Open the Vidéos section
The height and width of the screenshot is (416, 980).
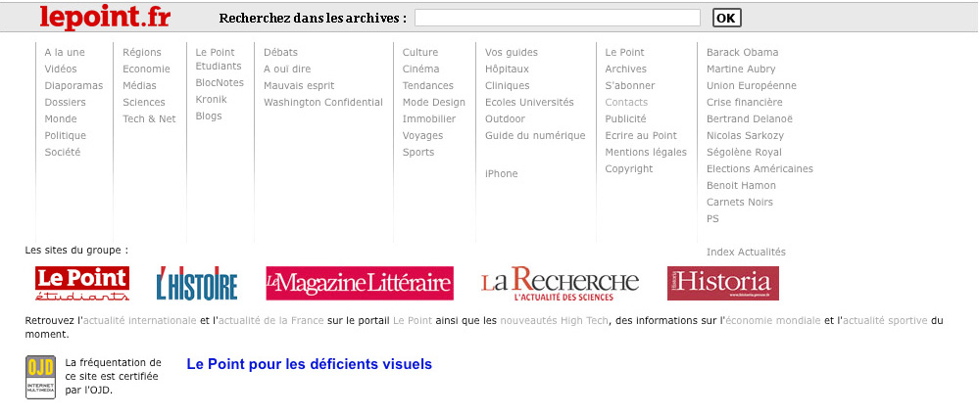click(x=61, y=69)
